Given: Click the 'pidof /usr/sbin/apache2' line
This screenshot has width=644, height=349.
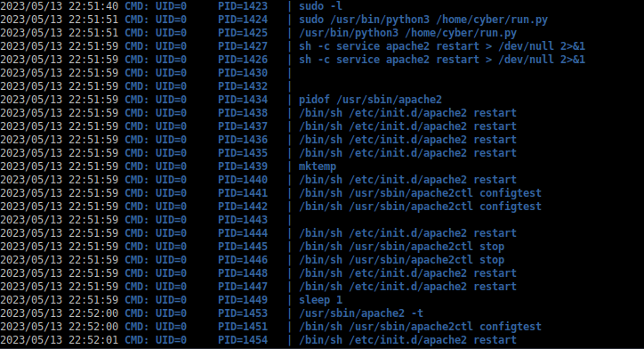Looking at the screenshot, I should pos(370,100).
